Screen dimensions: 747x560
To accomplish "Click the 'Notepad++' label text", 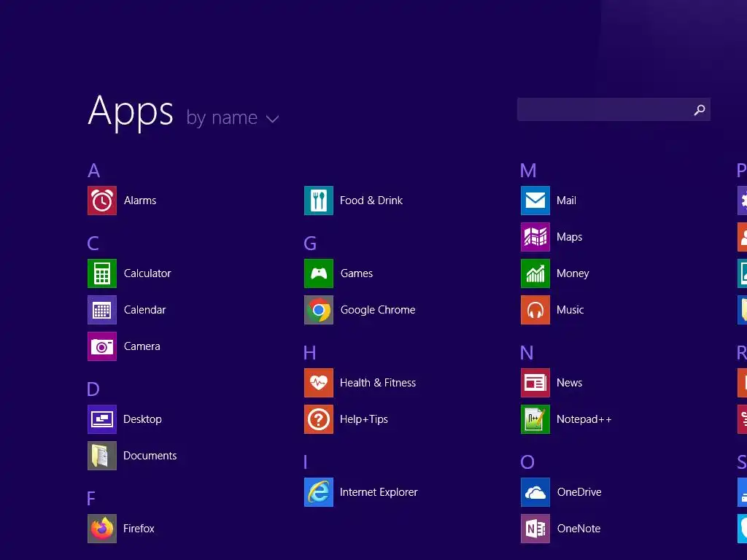I will [584, 419].
